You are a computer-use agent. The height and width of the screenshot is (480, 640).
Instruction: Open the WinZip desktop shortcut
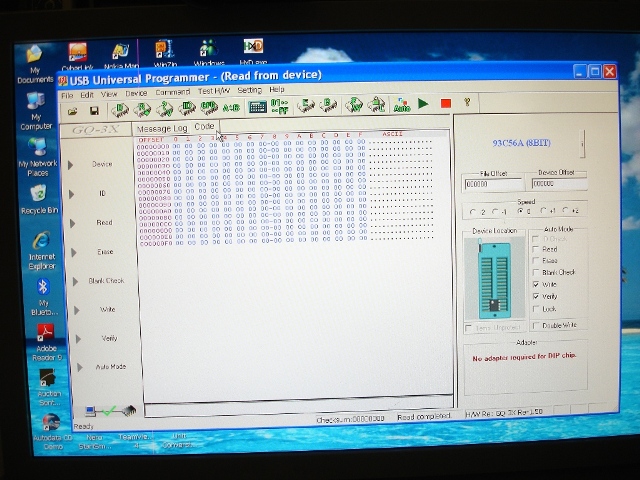tap(165, 54)
